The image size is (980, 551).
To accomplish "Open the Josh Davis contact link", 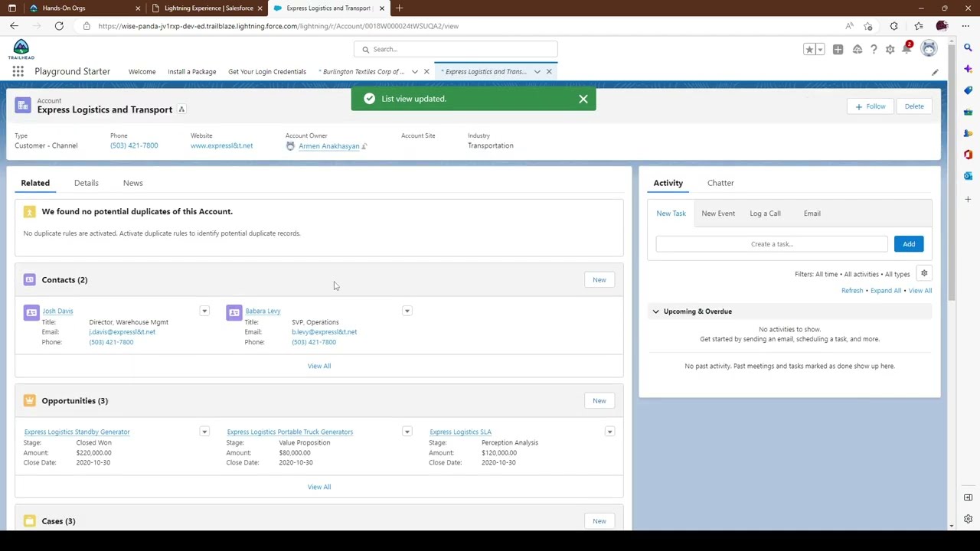I will [57, 311].
